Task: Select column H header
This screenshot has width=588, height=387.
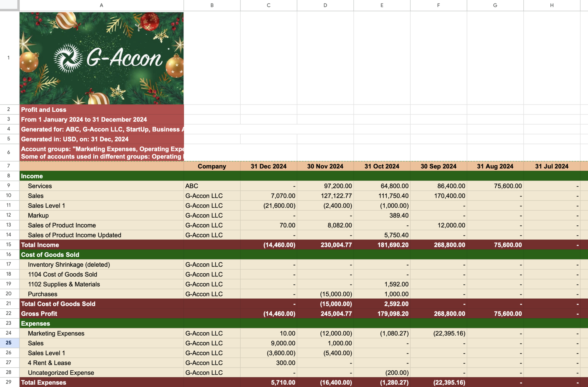Action: pyautogui.click(x=552, y=5)
